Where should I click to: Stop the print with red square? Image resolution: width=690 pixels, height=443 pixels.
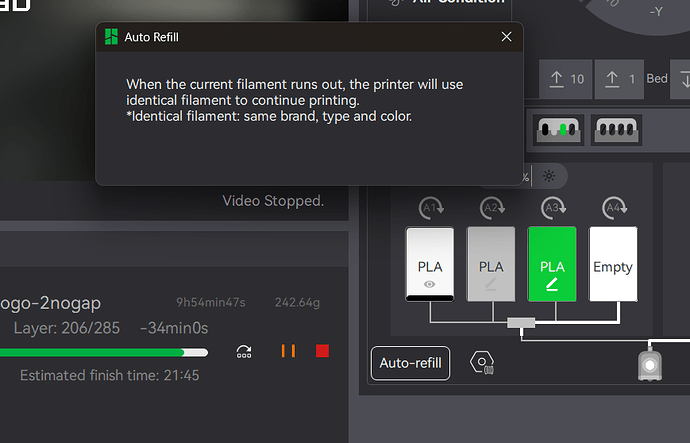pyautogui.click(x=322, y=351)
